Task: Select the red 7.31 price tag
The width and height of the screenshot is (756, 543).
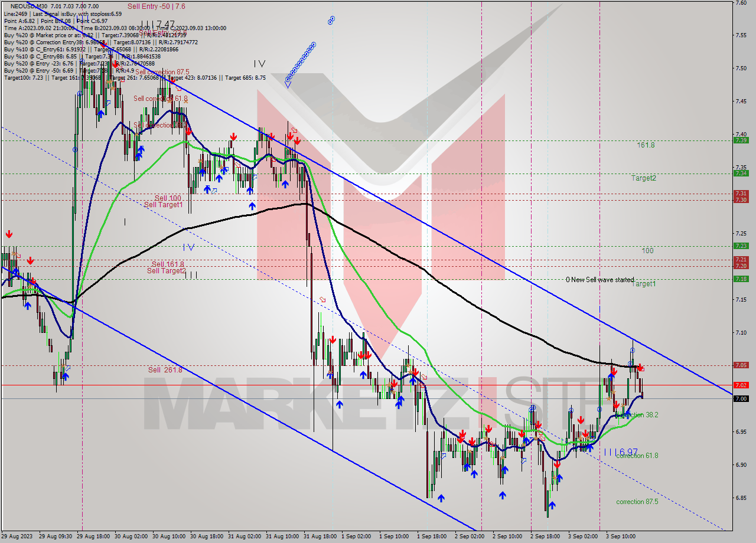Action: (x=741, y=193)
